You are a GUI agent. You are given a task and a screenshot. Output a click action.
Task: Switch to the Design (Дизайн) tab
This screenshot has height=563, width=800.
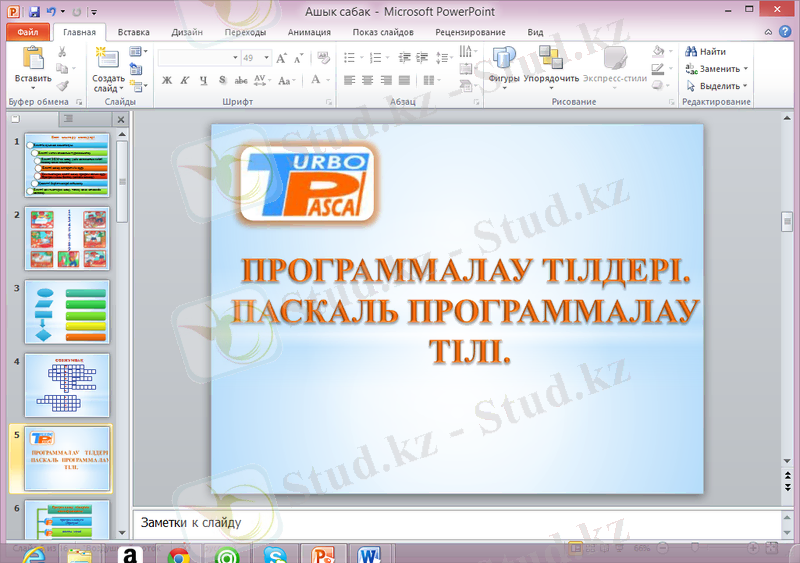click(x=186, y=32)
